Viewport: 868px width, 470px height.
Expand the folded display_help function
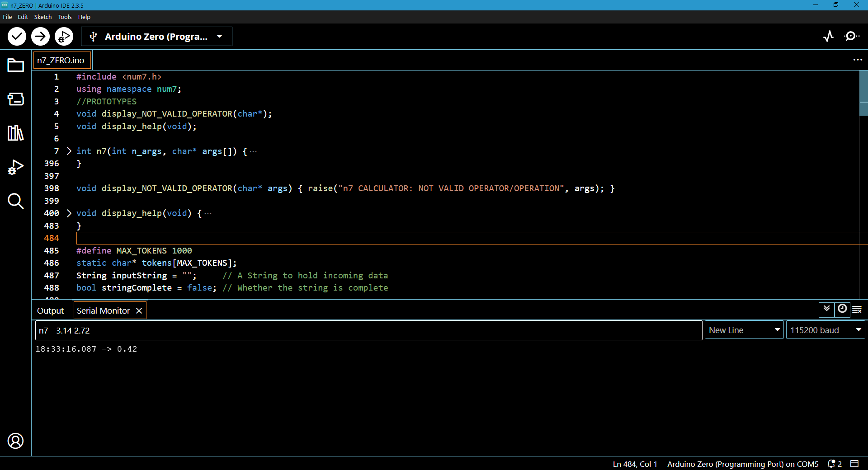(x=69, y=213)
